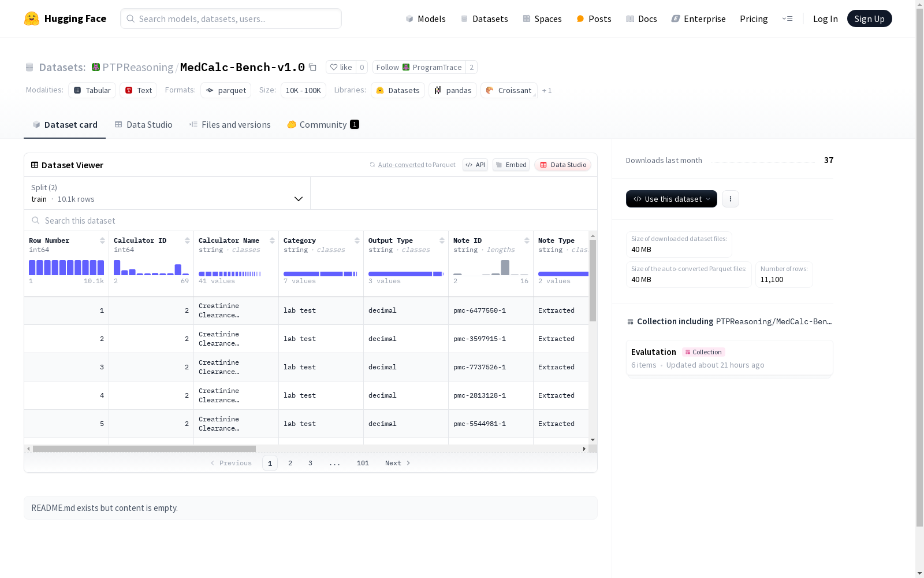
Task: Open Data Studio red button
Action: click(562, 165)
